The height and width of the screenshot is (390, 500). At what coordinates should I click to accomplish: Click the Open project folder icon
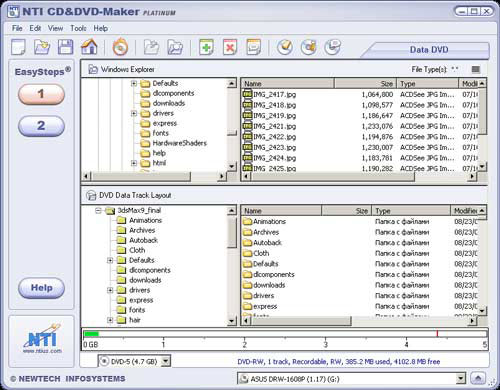(42, 47)
